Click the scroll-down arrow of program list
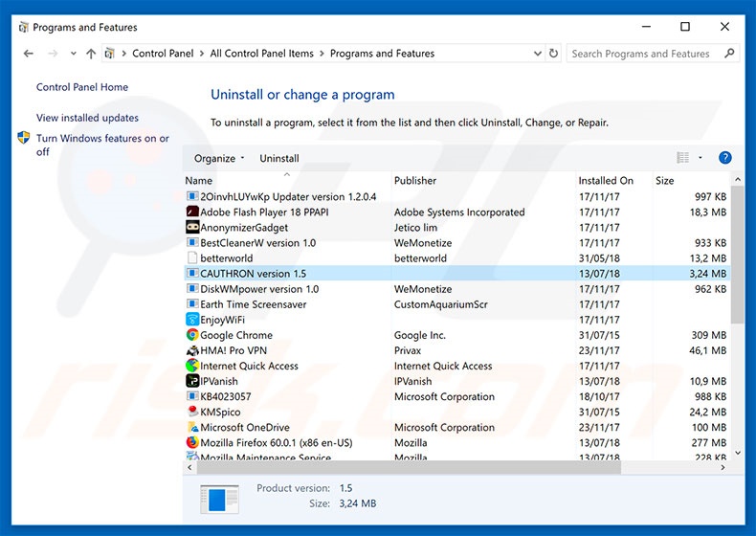756x536 pixels. (x=737, y=453)
